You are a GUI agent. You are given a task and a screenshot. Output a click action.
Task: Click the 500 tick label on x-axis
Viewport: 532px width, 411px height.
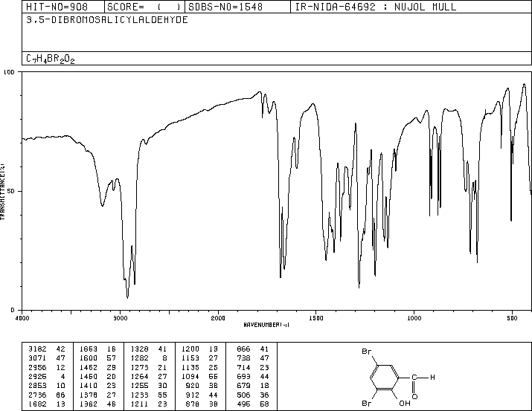click(512, 318)
